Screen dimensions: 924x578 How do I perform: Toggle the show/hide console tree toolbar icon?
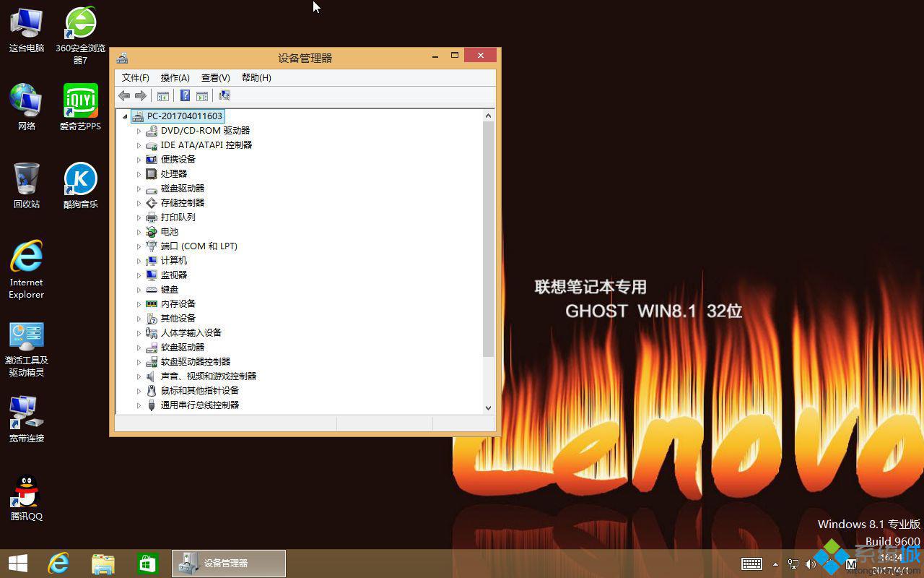(x=163, y=95)
